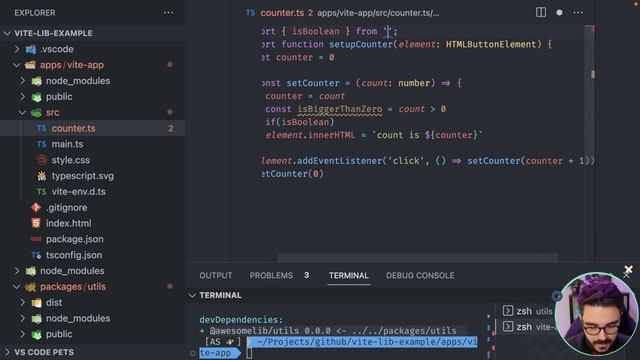This screenshot has width=640, height=360.
Task: Collapse the apps/vite-app folder chevron
Action: click(17, 65)
